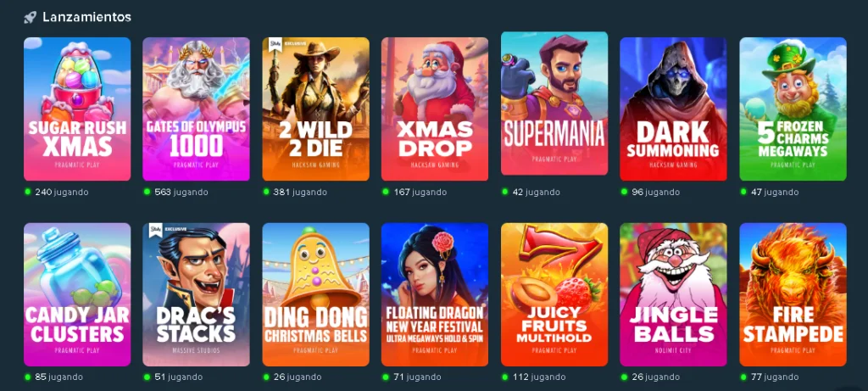Viewport: 868px width, 391px height.
Task: Select the 2 Wild 2 Die game card
Action: [x=315, y=109]
